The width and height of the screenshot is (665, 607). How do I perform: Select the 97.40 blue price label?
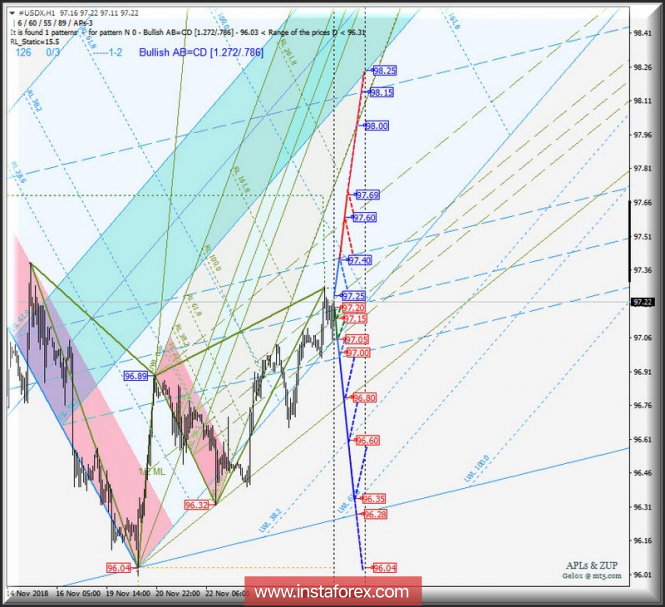click(x=360, y=260)
